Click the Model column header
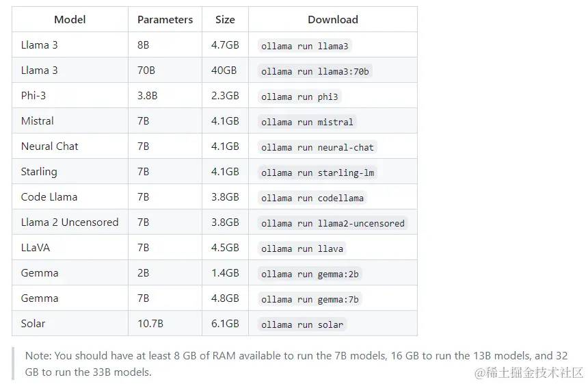Screen dimensions: 588x384 pyautogui.click(x=70, y=19)
